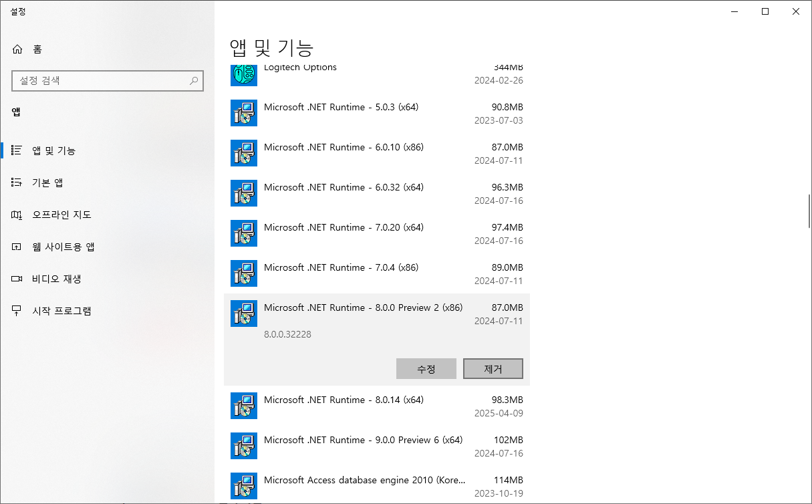Click the 기본 앱 sidebar icon
Image resolution: width=812 pixels, height=504 pixels.
(17, 182)
